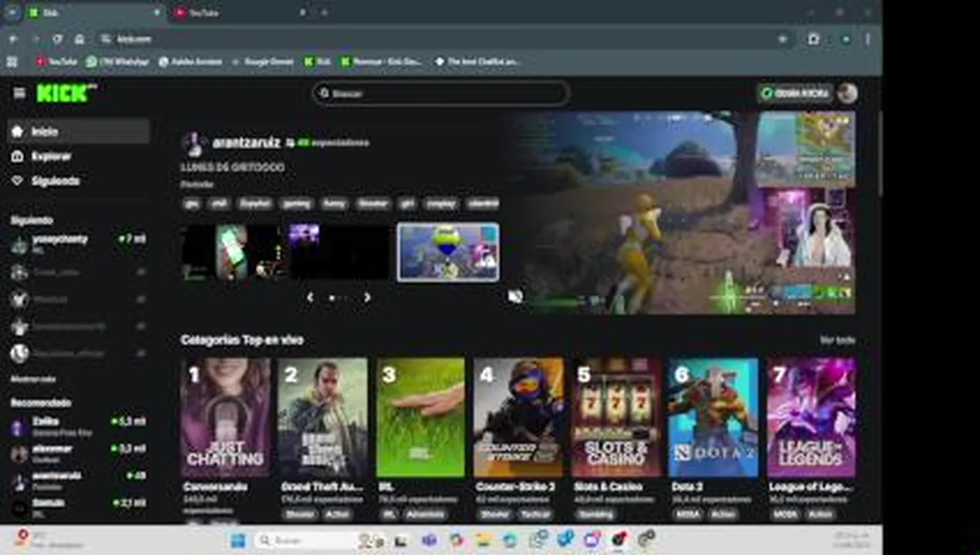Open File Explorer from the taskbar
The height and width of the screenshot is (555, 980).
coord(483,540)
